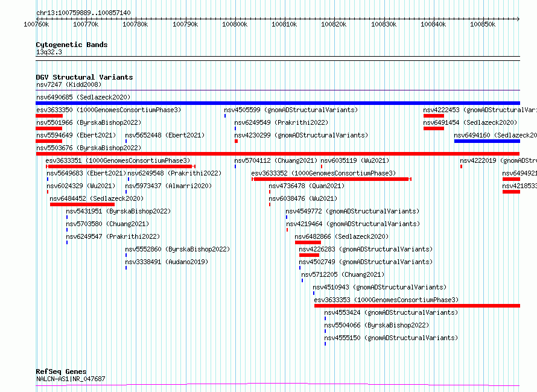Select the red nsv6491454 variant bar
Screen dimensions: 537x392
pyautogui.click(x=434, y=128)
